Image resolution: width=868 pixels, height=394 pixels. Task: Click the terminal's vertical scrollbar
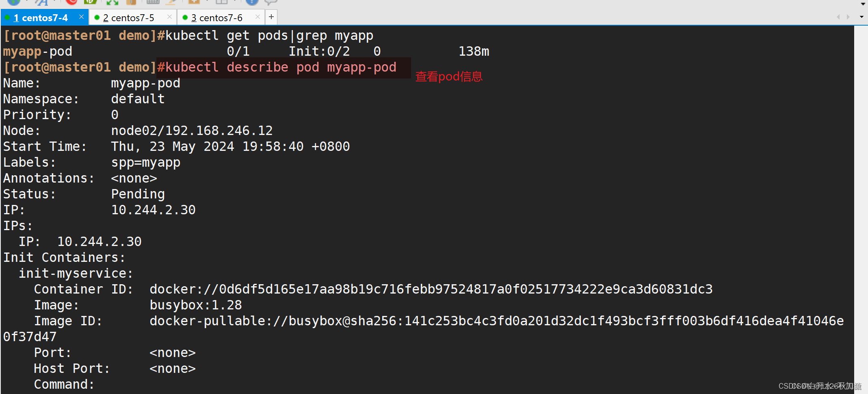coord(861,209)
